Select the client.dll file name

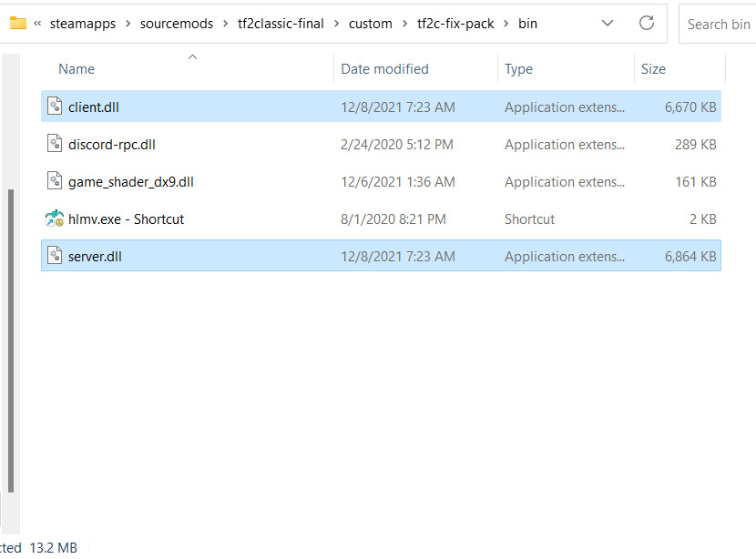click(94, 107)
